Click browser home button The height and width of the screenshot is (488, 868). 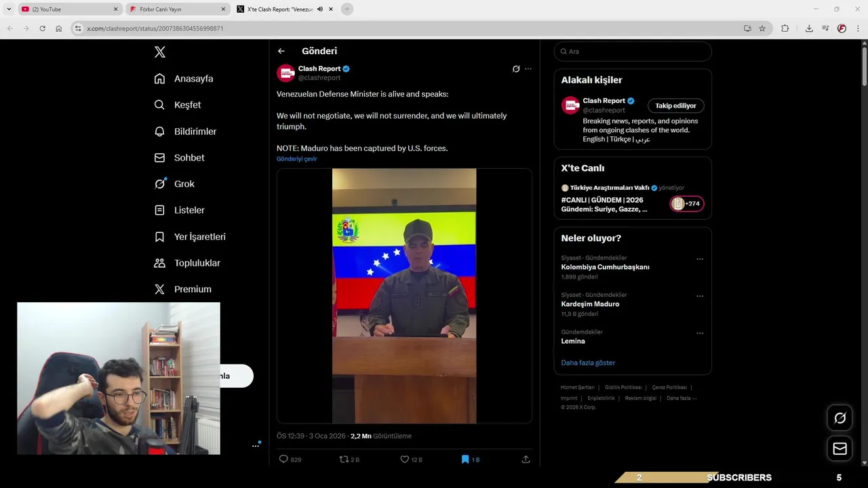[x=59, y=28]
